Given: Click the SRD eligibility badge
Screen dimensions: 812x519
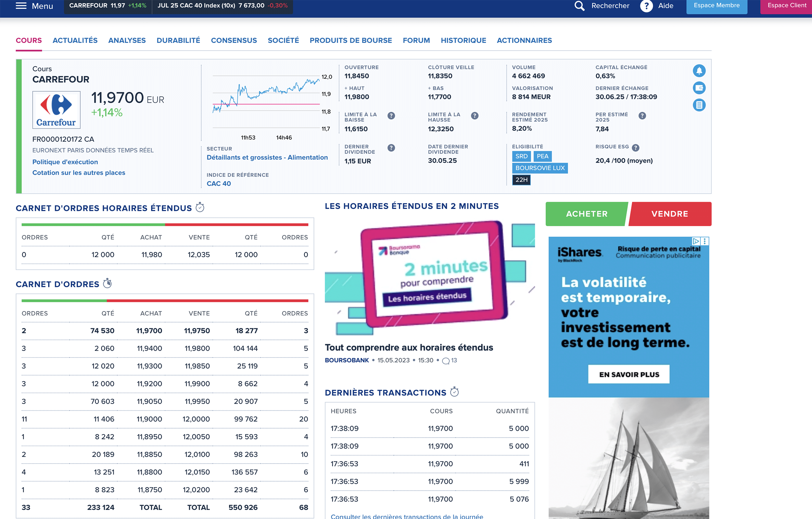Looking at the screenshot, I should click(521, 156).
